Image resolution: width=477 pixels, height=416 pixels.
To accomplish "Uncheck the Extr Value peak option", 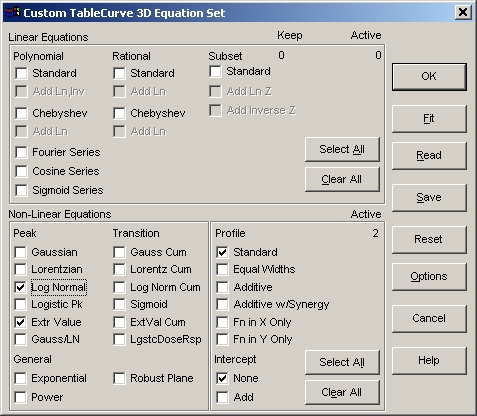I will [21, 322].
